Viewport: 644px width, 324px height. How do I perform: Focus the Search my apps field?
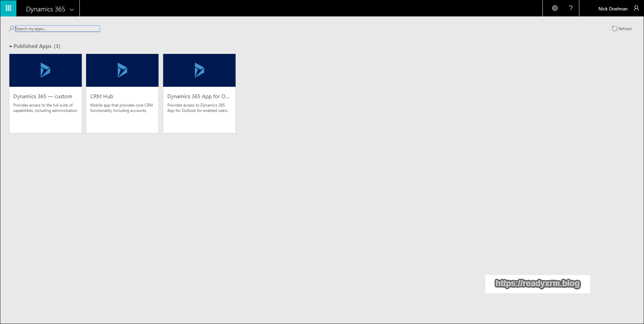57,29
